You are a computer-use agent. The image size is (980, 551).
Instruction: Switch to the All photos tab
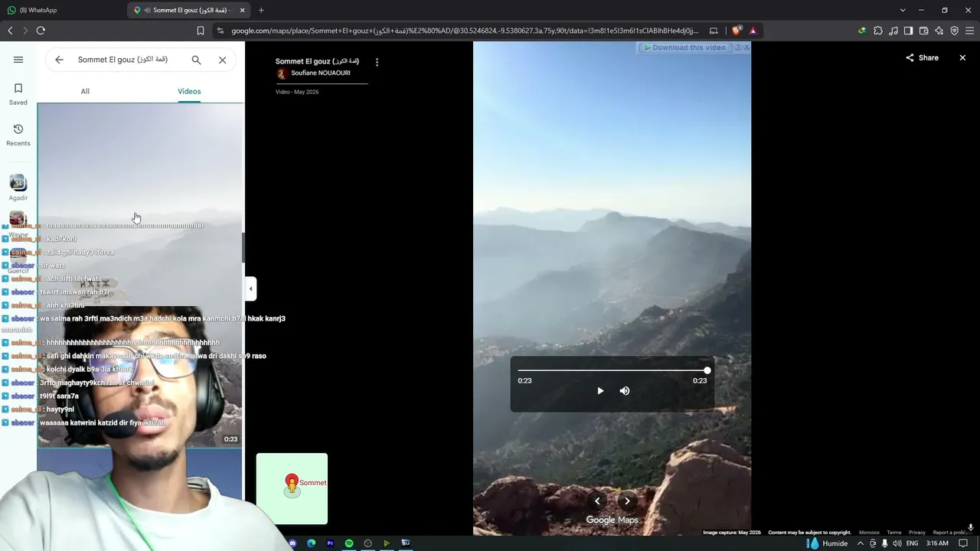pyautogui.click(x=85, y=91)
